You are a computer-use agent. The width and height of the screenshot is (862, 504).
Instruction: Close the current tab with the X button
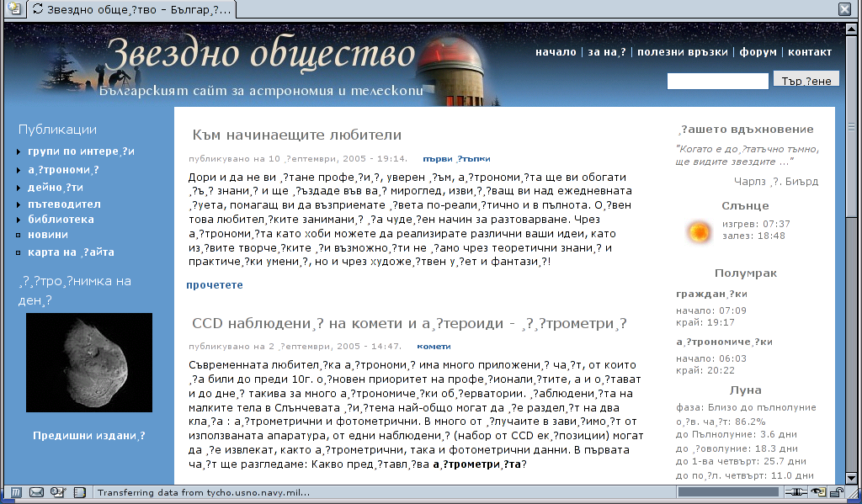click(x=845, y=9)
